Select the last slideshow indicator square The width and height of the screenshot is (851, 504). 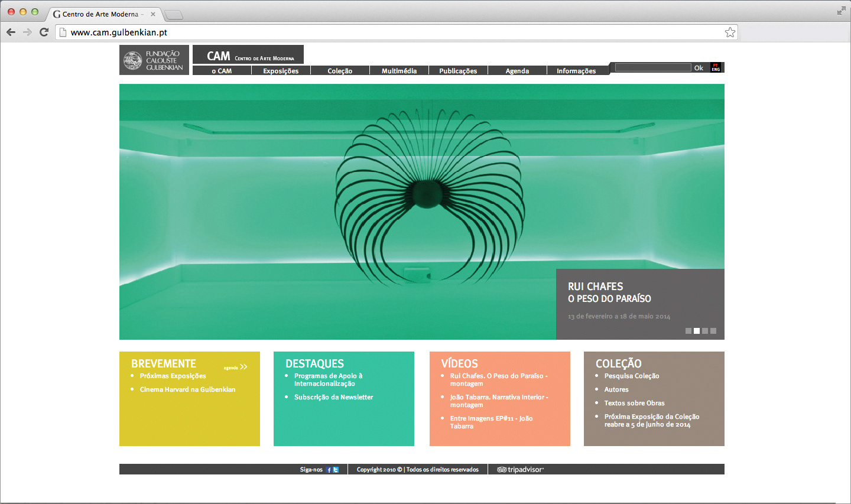713,331
